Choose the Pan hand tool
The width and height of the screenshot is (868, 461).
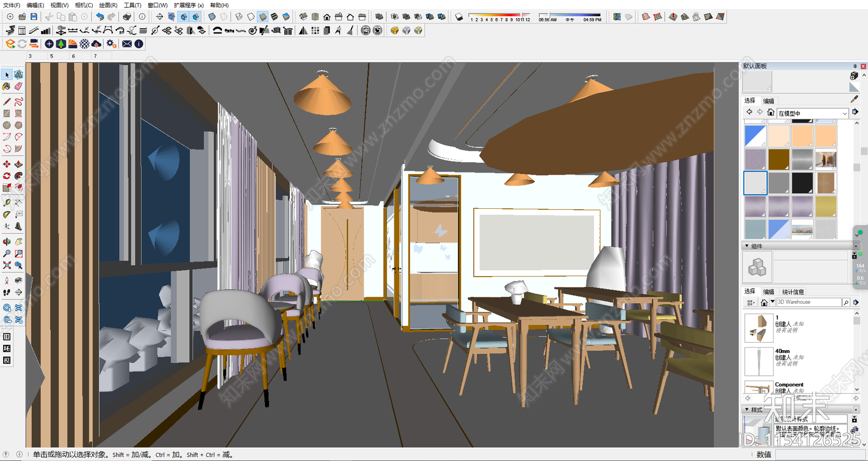coord(18,241)
